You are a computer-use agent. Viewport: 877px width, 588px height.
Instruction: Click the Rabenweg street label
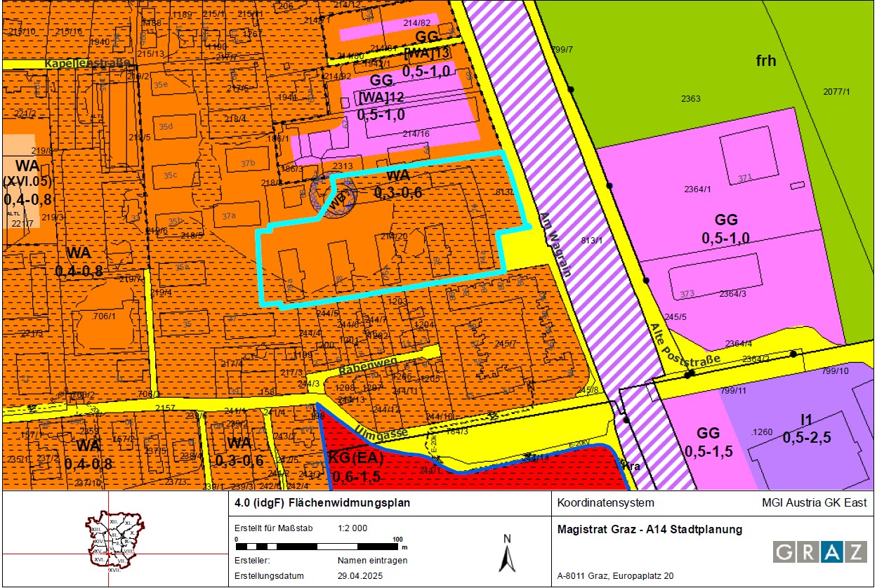click(367, 364)
